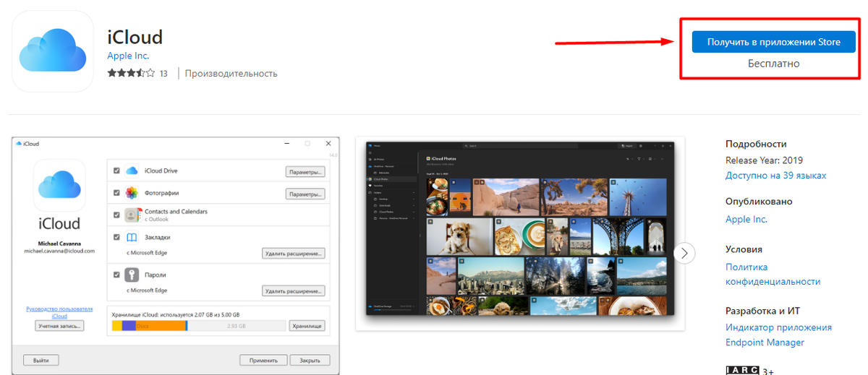This screenshot has width=868, height=375.
Task: Click the star rating under iCloud title
Action: (x=131, y=73)
